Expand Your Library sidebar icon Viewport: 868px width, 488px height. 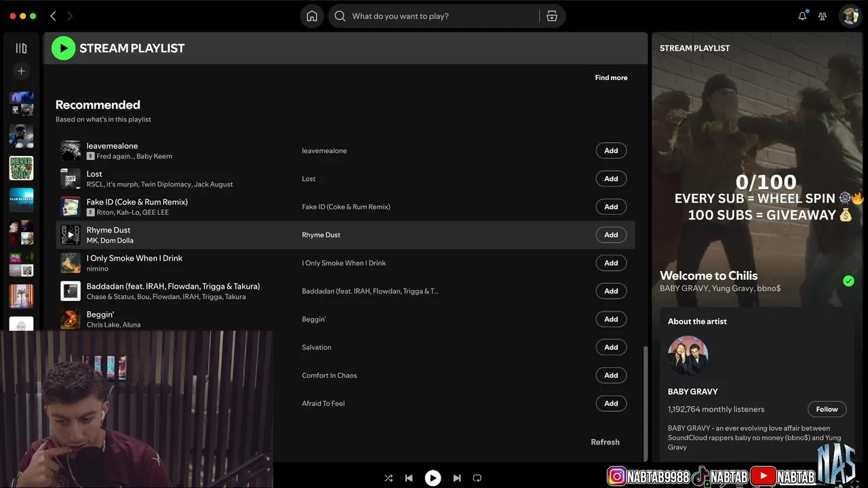click(x=21, y=48)
